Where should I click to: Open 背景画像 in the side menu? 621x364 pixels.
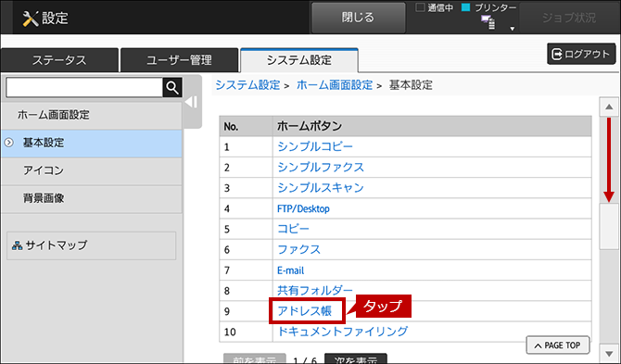coord(92,198)
